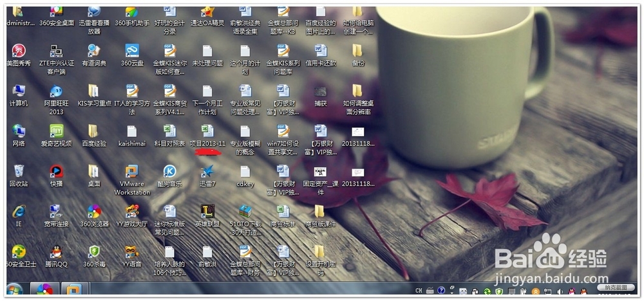
Task: Open the 360云盘 icon
Action: coord(132,55)
